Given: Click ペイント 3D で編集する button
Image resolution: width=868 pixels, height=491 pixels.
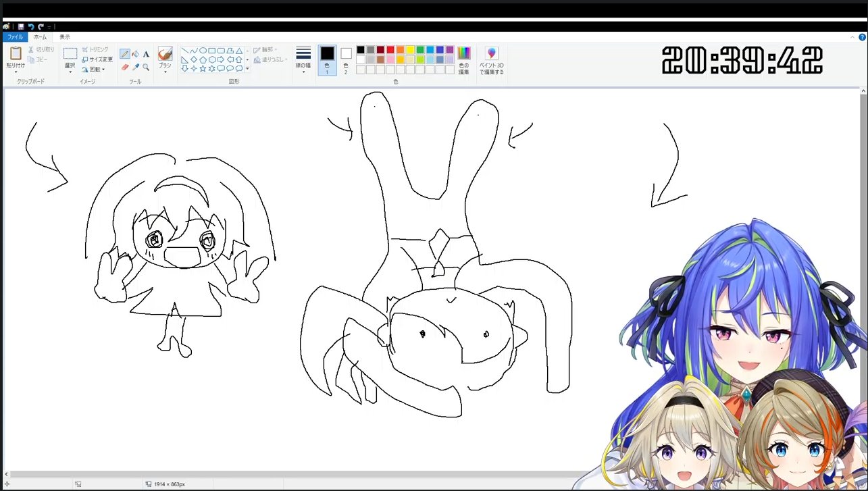Looking at the screenshot, I should (x=492, y=60).
